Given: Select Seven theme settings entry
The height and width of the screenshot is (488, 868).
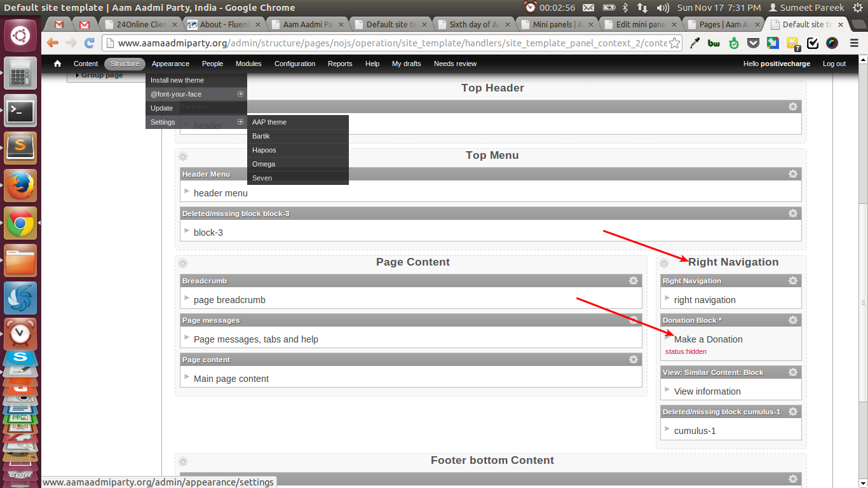Looking at the screenshot, I should tap(298, 178).
